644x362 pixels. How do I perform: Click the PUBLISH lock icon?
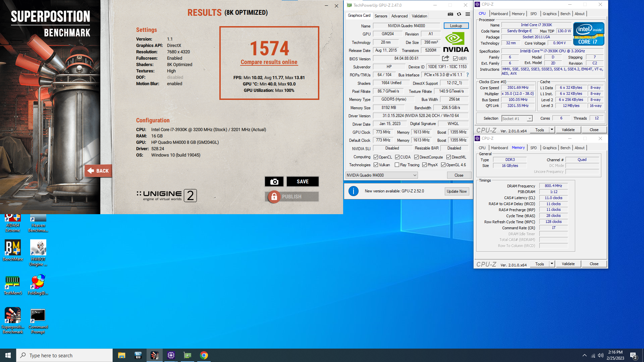tap(274, 197)
